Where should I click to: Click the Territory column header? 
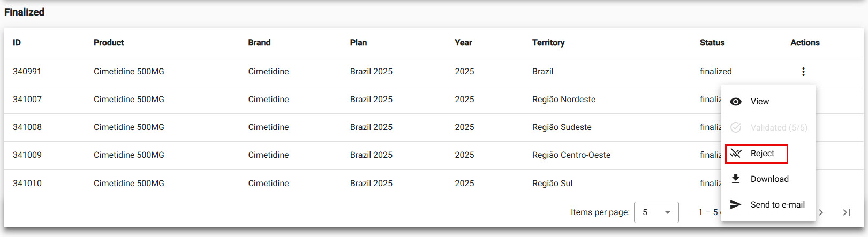(x=548, y=43)
